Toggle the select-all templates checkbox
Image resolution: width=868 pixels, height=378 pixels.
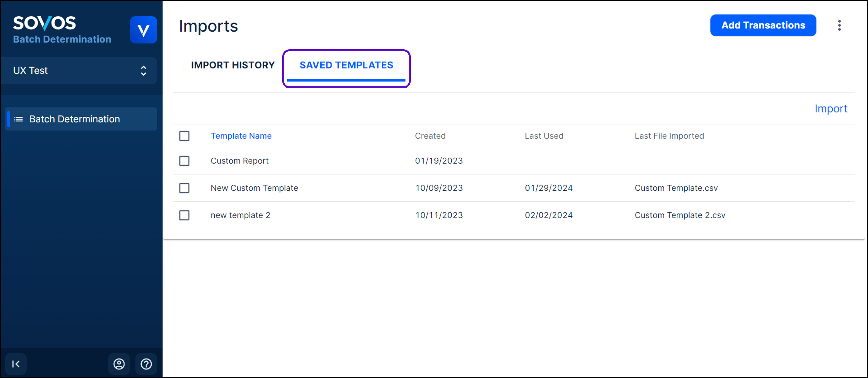click(x=184, y=136)
